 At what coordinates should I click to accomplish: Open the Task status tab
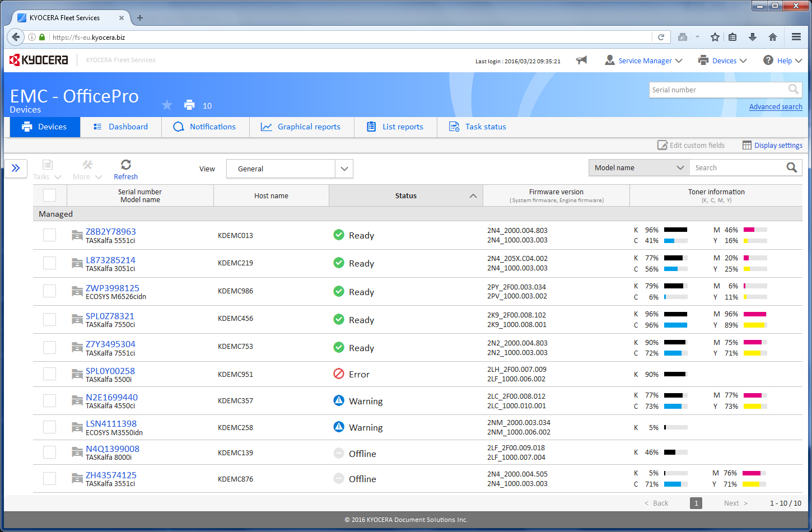click(478, 127)
